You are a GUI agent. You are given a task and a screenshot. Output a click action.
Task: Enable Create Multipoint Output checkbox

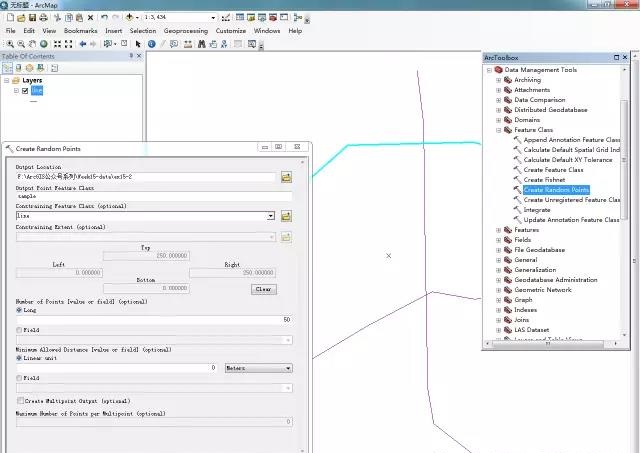(20, 401)
